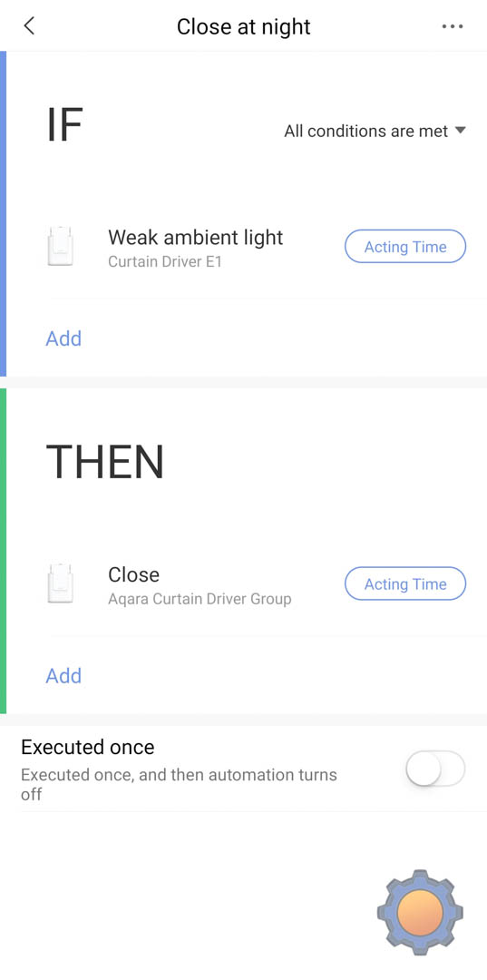Click the dropdown arrow beside conditions text
Screen dimensions: 487x980
(x=460, y=130)
